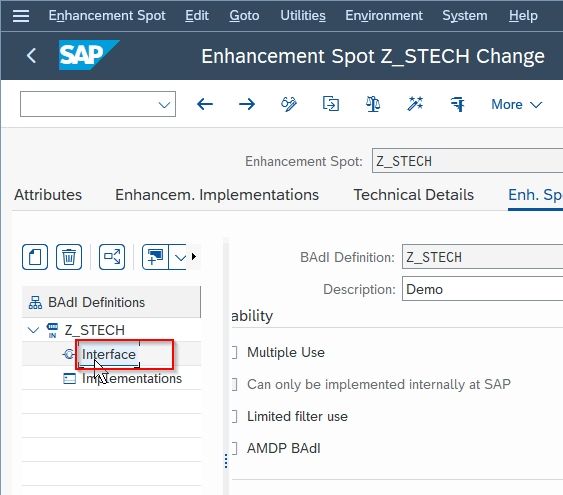Click the Display/Change pencil toggle icon

(x=289, y=104)
